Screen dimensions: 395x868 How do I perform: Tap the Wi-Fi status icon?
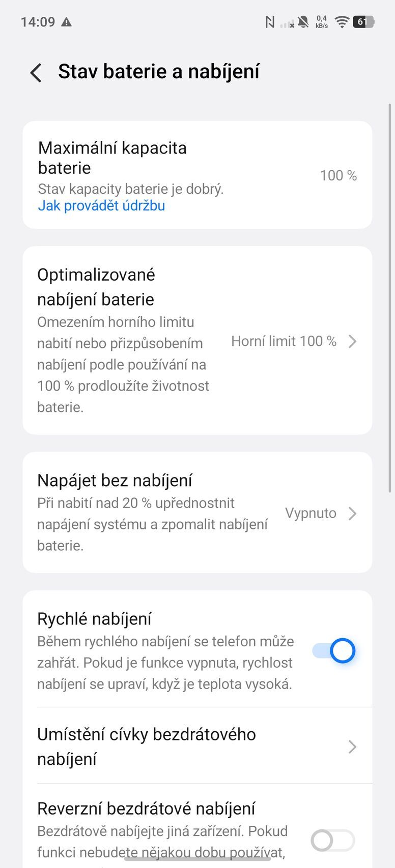point(342,22)
